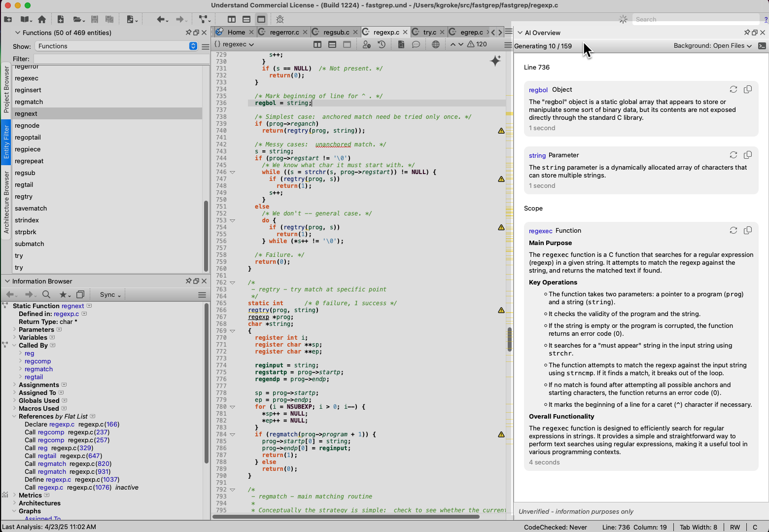This screenshot has height=532, width=769.
Task: Copy the regexec function AI overview
Action: pyautogui.click(x=748, y=230)
